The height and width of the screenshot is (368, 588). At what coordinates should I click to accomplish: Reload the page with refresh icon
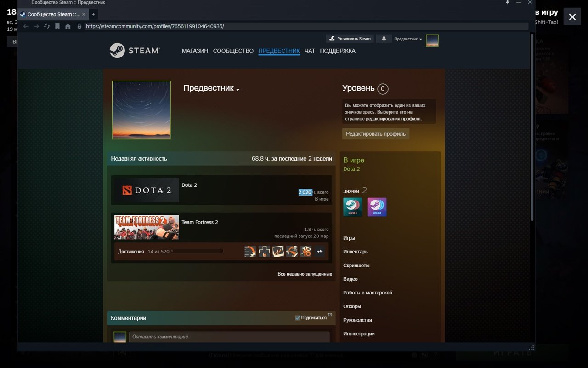click(x=47, y=26)
